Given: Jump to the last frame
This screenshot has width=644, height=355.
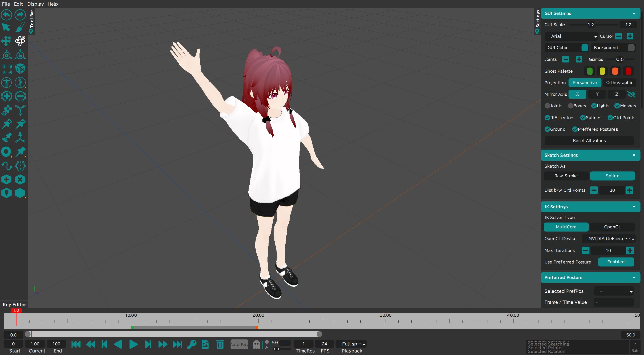Looking at the screenshot, I should click(x=177, y=344).
